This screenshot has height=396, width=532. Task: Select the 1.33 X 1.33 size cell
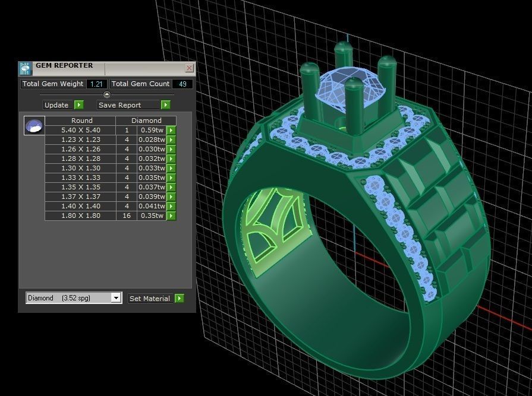[80, 178]
